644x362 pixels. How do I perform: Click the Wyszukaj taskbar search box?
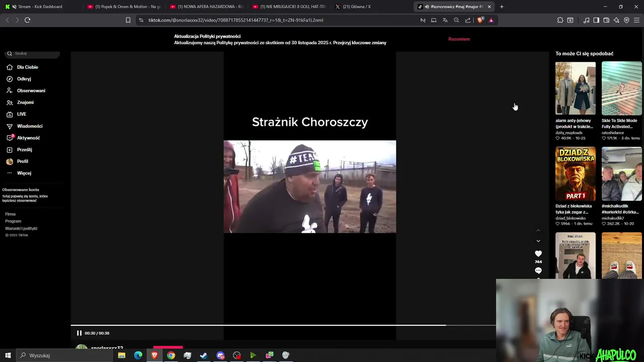[x=64, y=355]
